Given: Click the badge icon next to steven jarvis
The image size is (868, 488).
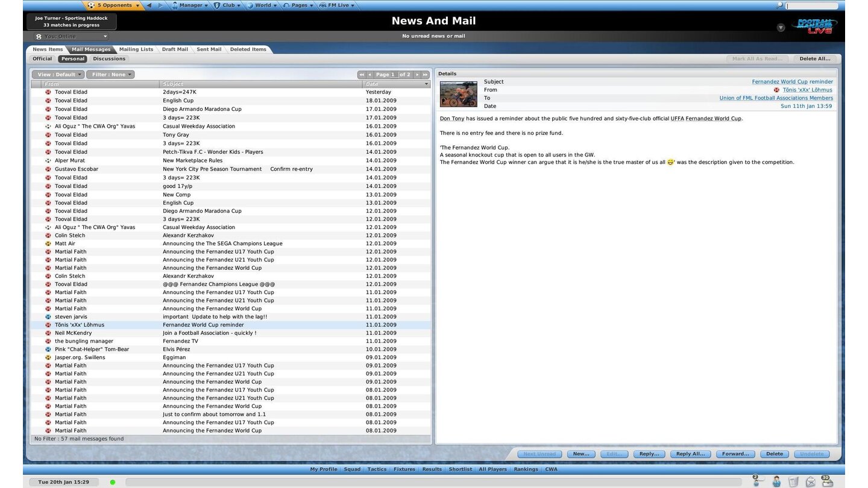Looking at the screenshot, I should tap(48, 316).
